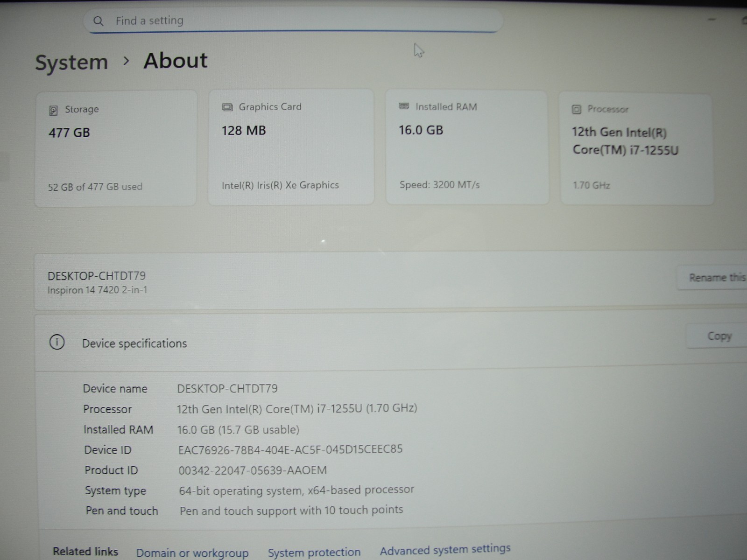This screenshot has height=560, width=747.
Task: Select the Device ID value EAC76926-78B4...
Action: tap(290, 449)
